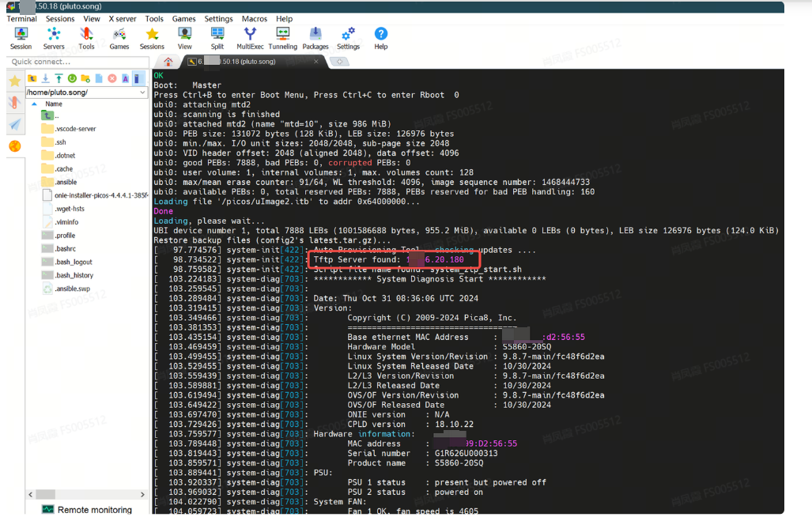Screen dimensions: 812x517
Task: Open the Session toolbar button
Action: pyautogui.click(x=21, y=38)
